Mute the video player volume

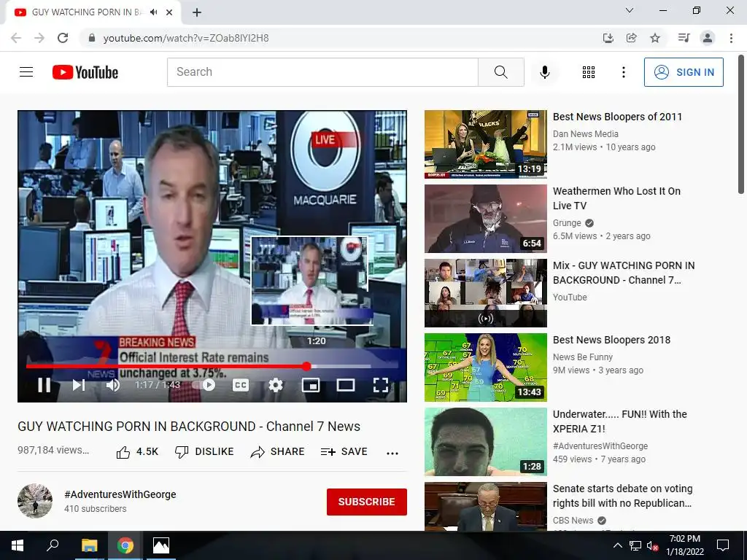113,385
